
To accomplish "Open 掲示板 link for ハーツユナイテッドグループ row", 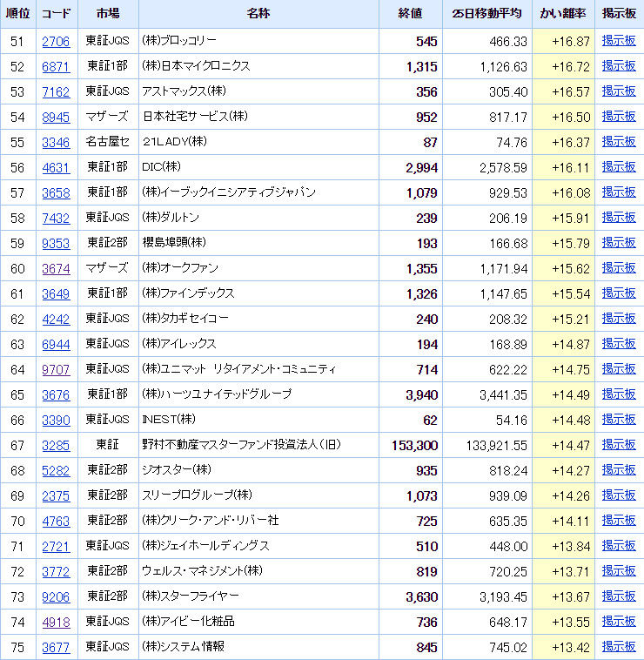I will point(619,394).
